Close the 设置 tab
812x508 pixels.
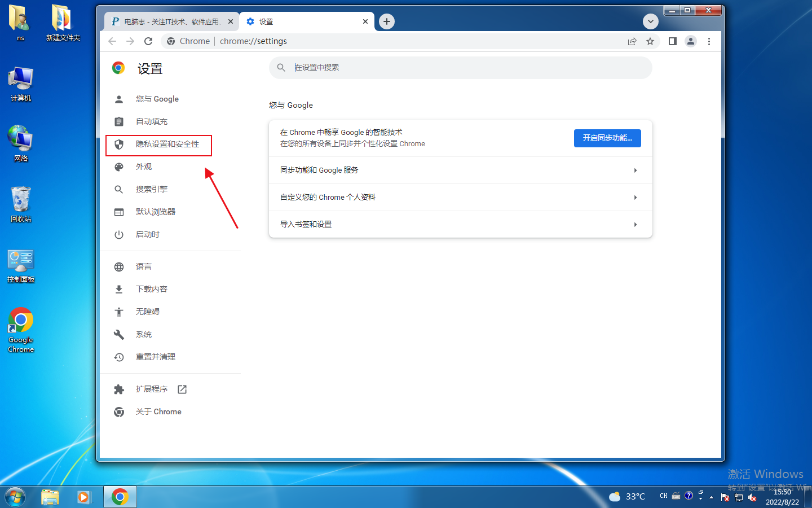365,21
